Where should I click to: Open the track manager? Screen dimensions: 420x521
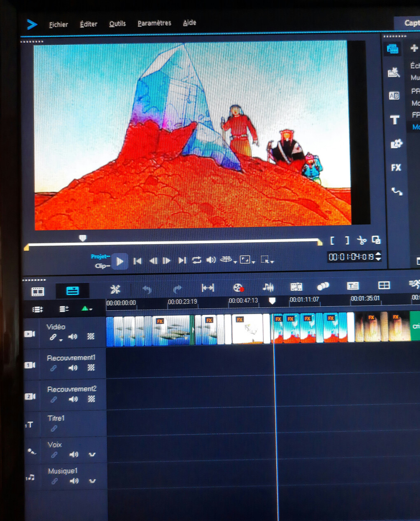(x=64, y=309)
